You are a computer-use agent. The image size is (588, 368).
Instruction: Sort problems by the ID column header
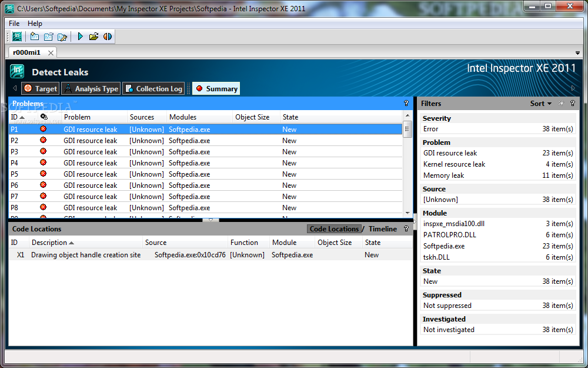coord(22,117)
